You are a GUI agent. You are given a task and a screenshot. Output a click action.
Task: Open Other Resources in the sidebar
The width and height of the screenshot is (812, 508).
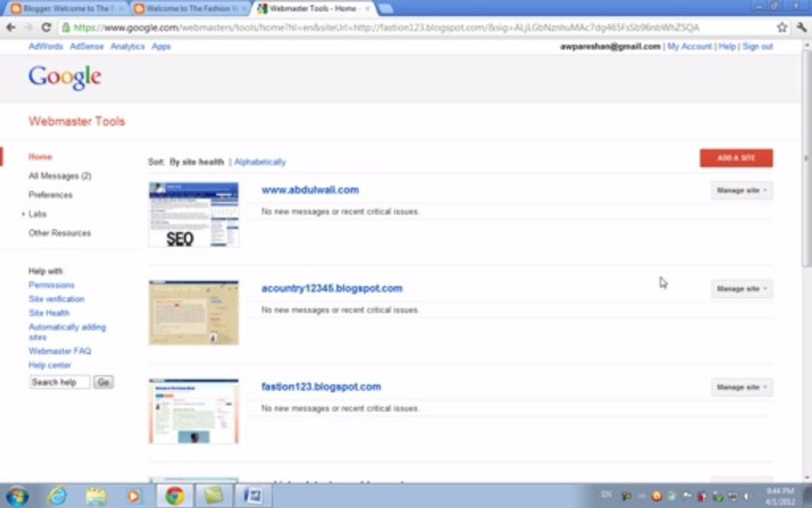click(x=59, y=233)
